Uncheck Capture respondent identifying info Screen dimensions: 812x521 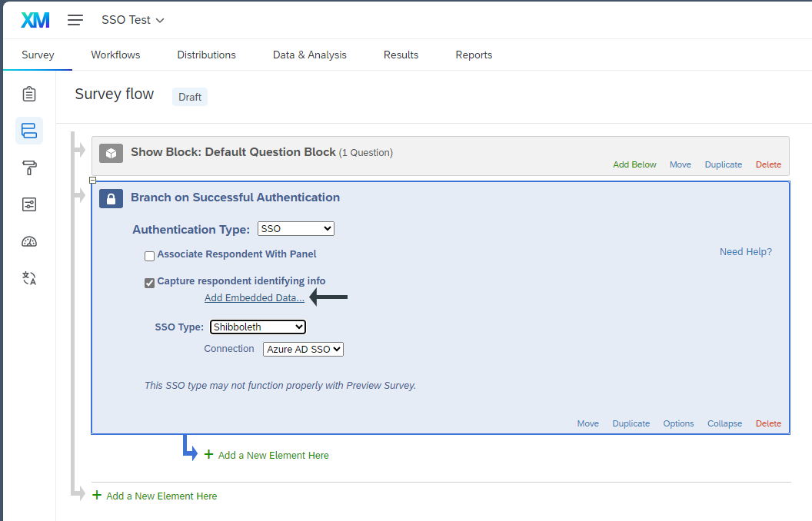click(x=150, y=283)
